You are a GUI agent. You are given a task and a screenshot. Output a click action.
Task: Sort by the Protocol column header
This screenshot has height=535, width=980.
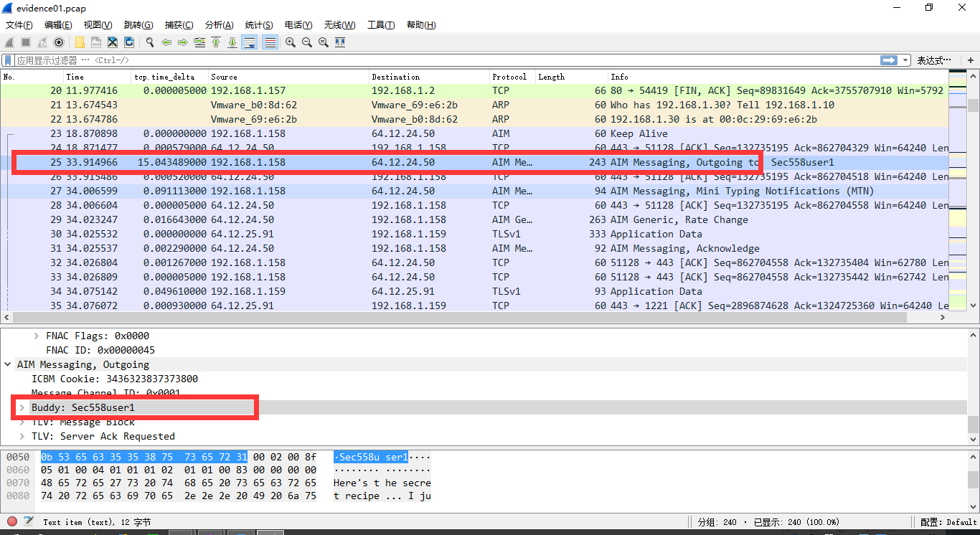pos(512,77)
